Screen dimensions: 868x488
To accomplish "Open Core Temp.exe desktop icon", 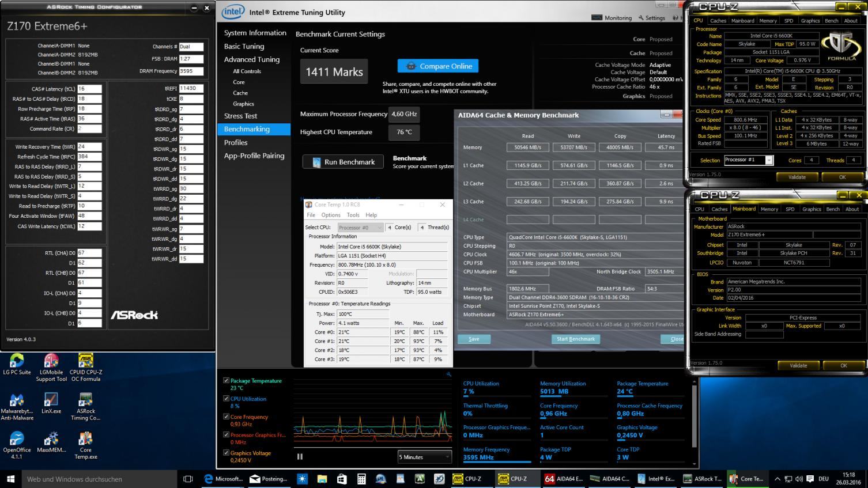I will tap(85, 445).
